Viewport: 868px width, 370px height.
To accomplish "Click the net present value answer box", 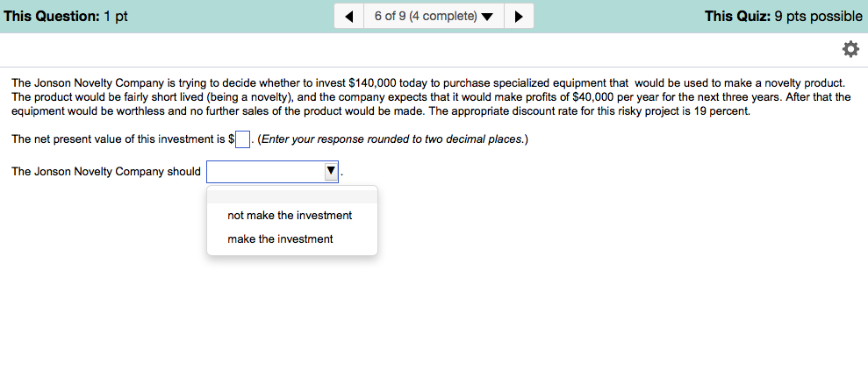I will [243, 139].
